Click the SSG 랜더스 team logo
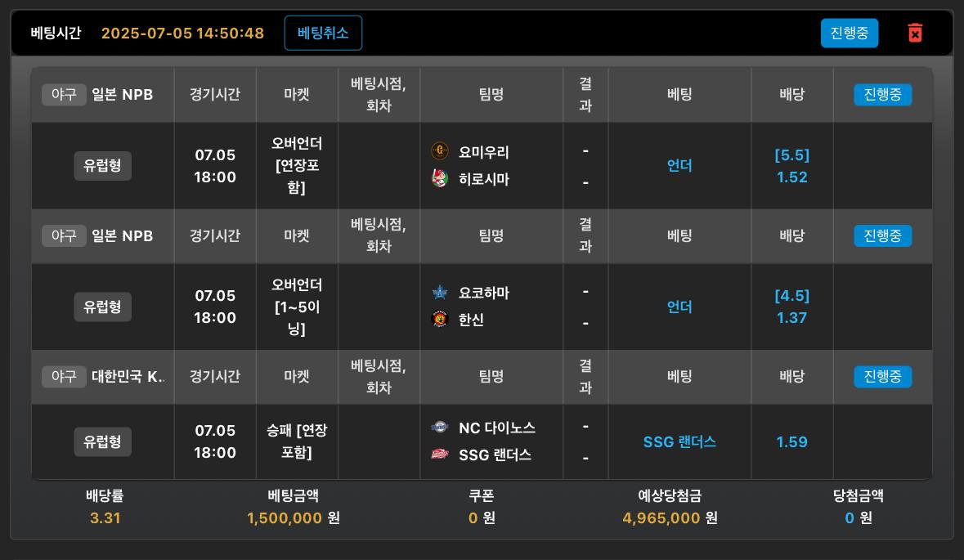This screenshot has height=560, width=964. pos(440,455)
